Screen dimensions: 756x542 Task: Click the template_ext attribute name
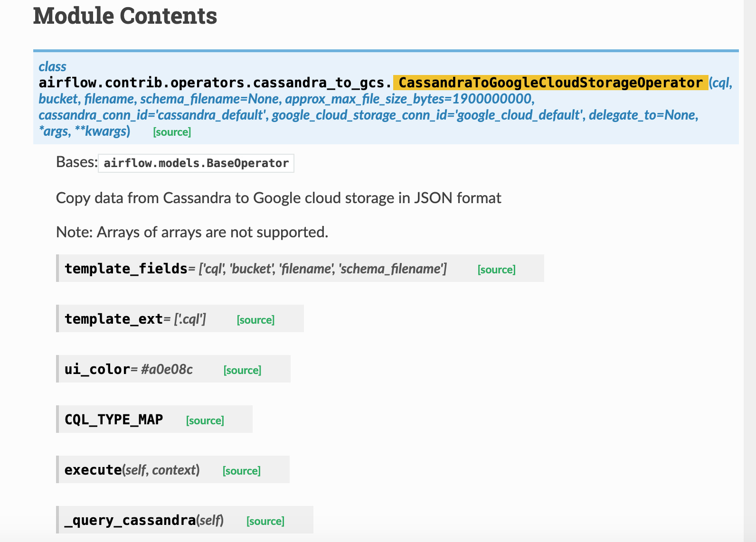(x=114, y=319)
